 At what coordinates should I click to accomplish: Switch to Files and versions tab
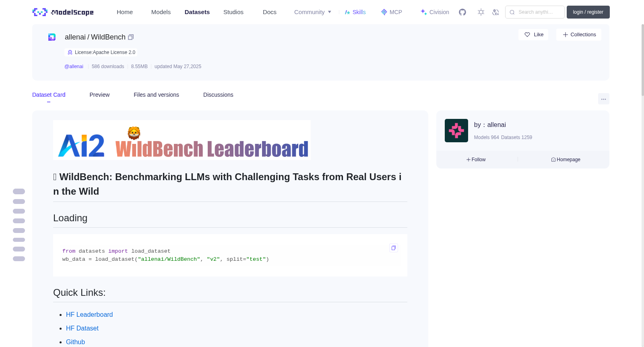coord(156,95)
